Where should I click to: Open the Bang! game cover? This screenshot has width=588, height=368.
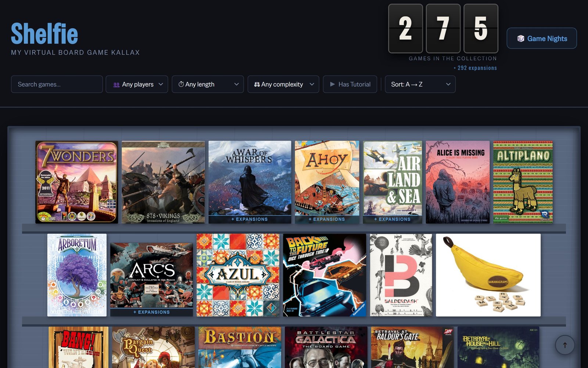(79, 347)
